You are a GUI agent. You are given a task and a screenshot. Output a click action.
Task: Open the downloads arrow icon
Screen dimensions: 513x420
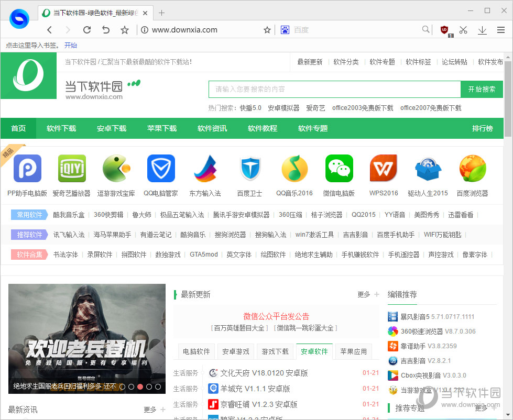tap(482, 30)
